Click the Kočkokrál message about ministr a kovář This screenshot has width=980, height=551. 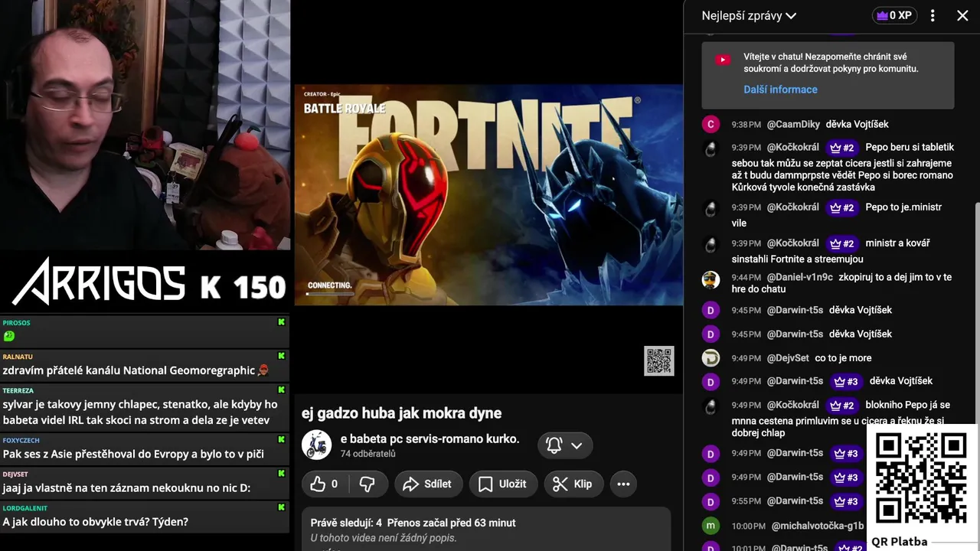click(x=831, y=251)
